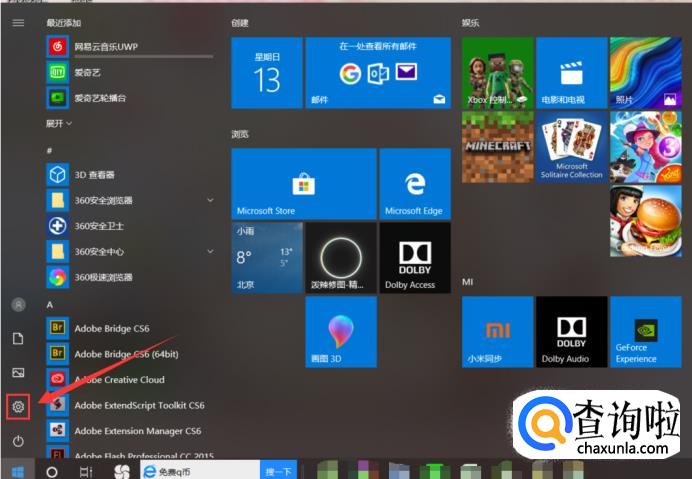Open the Xbox 控制台 tile

497,73
